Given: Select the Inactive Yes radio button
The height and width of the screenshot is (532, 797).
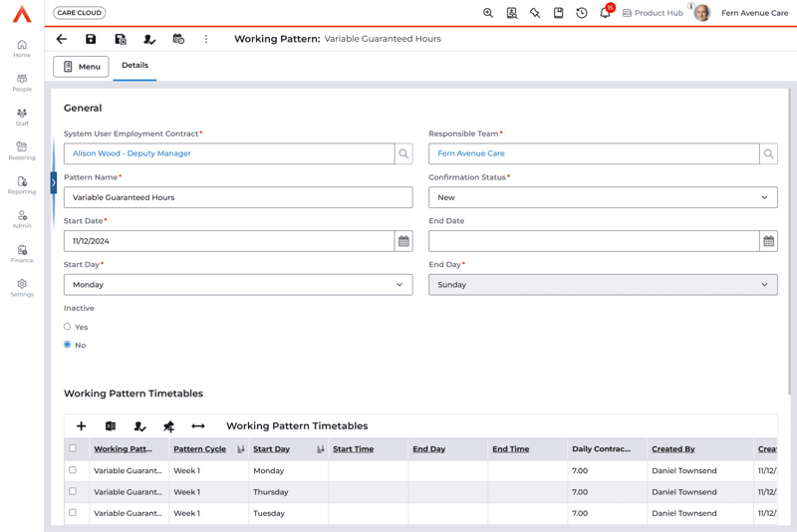Looking at the screenshot, I should 68,327.
